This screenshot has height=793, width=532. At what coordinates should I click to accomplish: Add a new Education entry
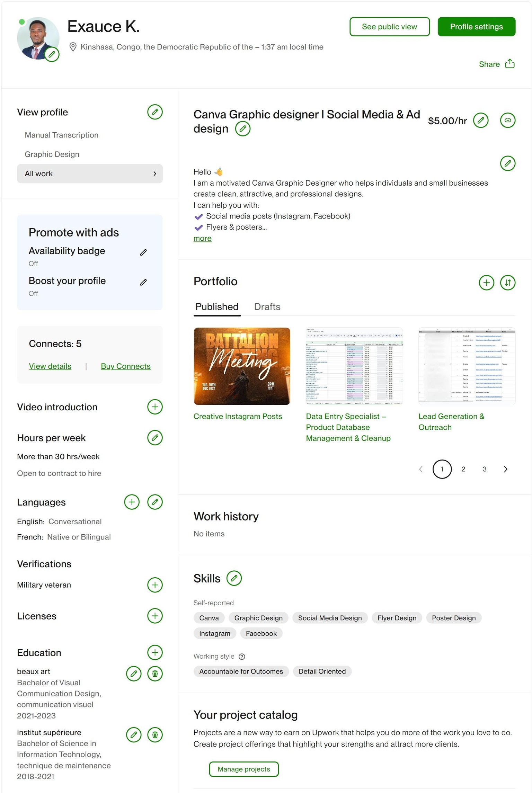(x=155, y=652)
